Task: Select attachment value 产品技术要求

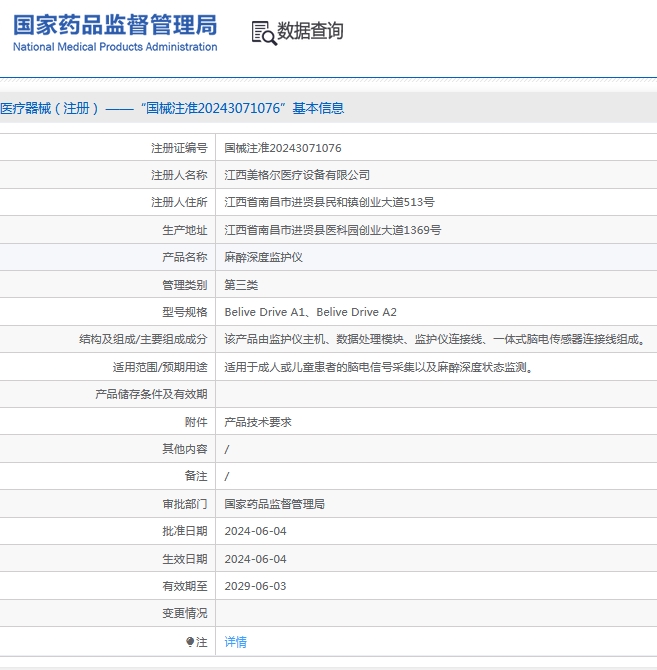Action: [258, 422]
